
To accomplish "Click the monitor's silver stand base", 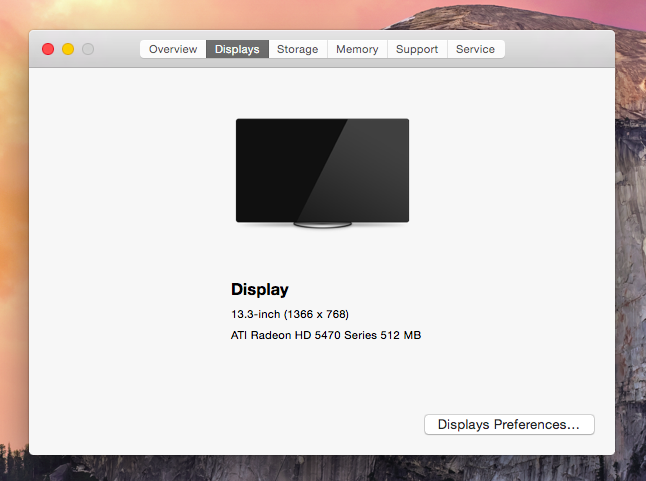I will 322,227.
